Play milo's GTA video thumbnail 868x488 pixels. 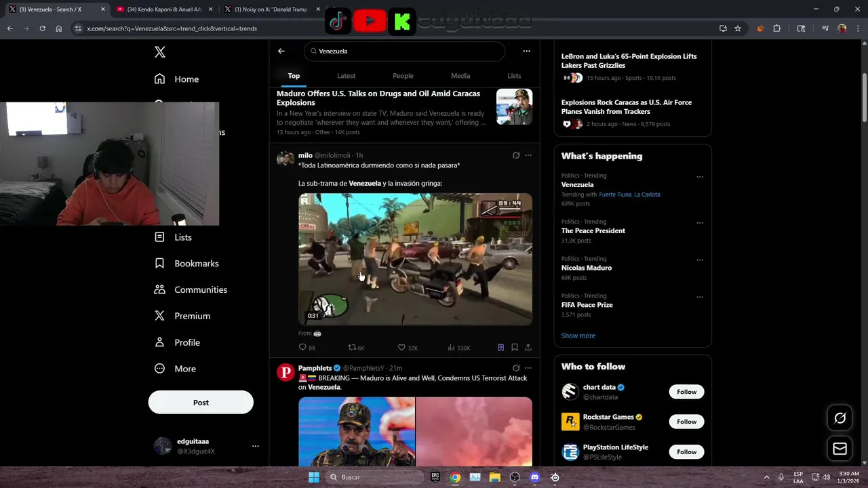click(415, 259)
